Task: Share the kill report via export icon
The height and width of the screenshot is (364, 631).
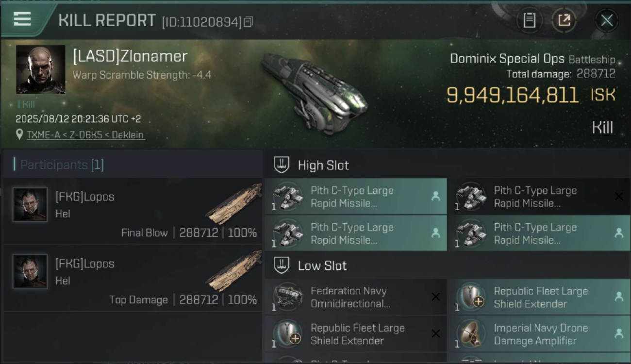Action: [x=564, y=20]
